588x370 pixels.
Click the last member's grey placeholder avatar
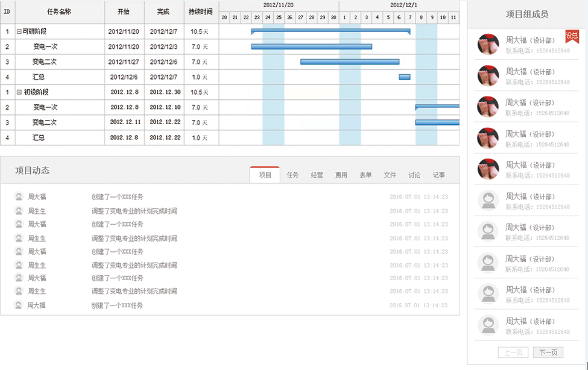point(488,325)
